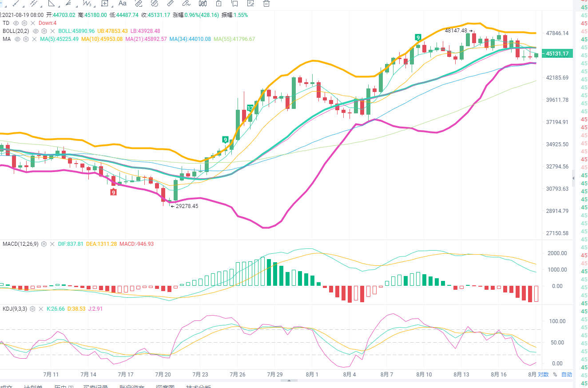Click the LB:43928.48 lower band value
Screen dimensions: 588x388
click(145, 31)
